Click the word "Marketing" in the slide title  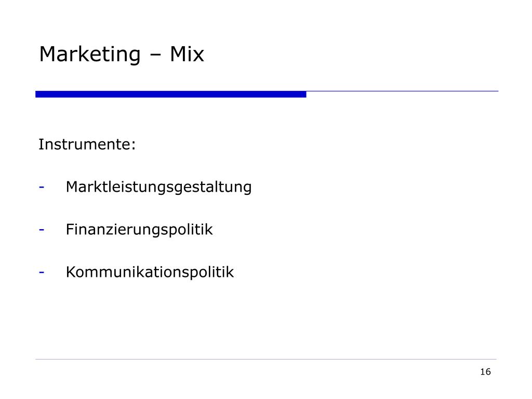(89, 55)
